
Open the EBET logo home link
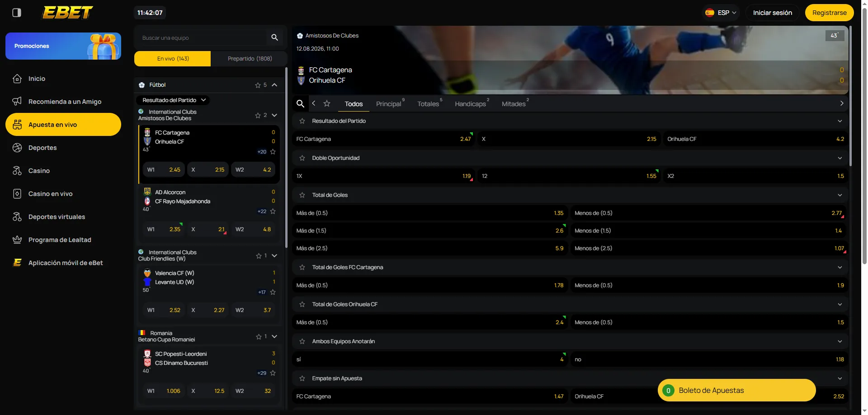click(67, 13)
